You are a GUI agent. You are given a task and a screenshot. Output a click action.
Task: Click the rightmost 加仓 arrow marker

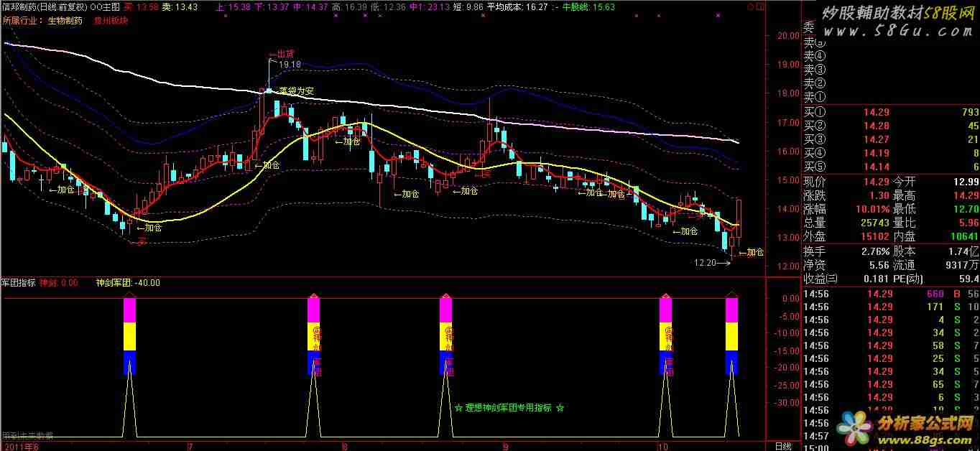(752, 252)
